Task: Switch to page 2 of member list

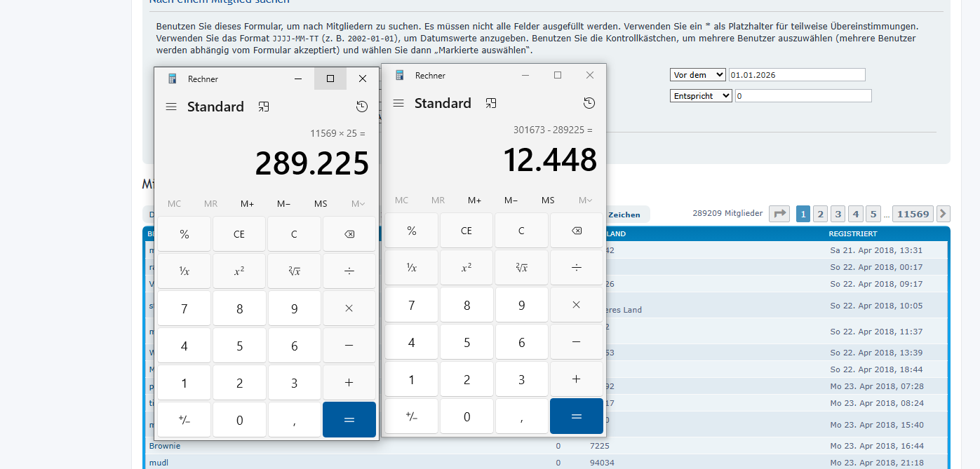Action: pos(819,214)
